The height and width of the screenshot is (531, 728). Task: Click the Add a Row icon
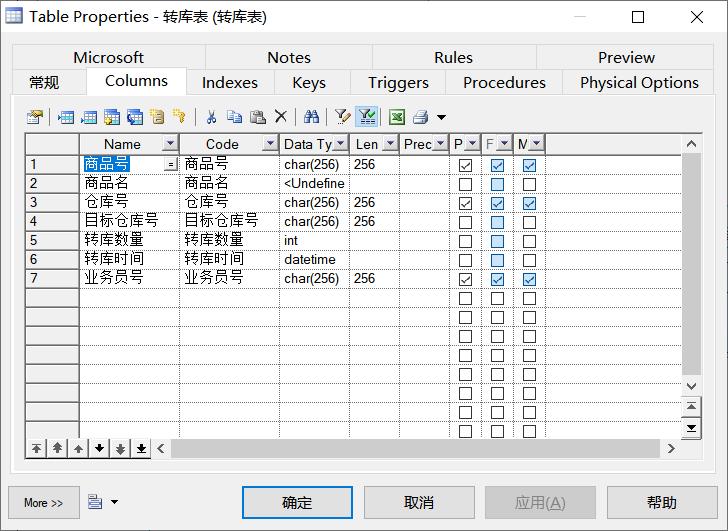point(89,117)
